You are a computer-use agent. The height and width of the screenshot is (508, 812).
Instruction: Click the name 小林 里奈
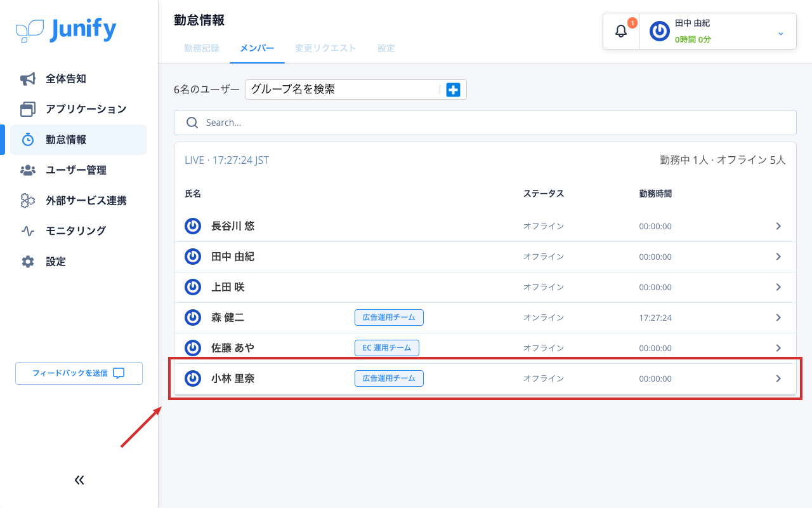coord(233,378)
